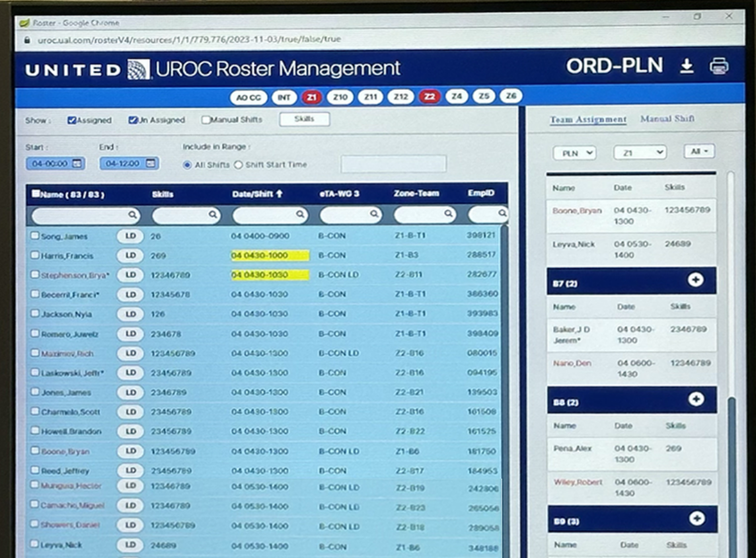Select the Z6 zone pill
The image size is (756, 558).
click(511, 95)
